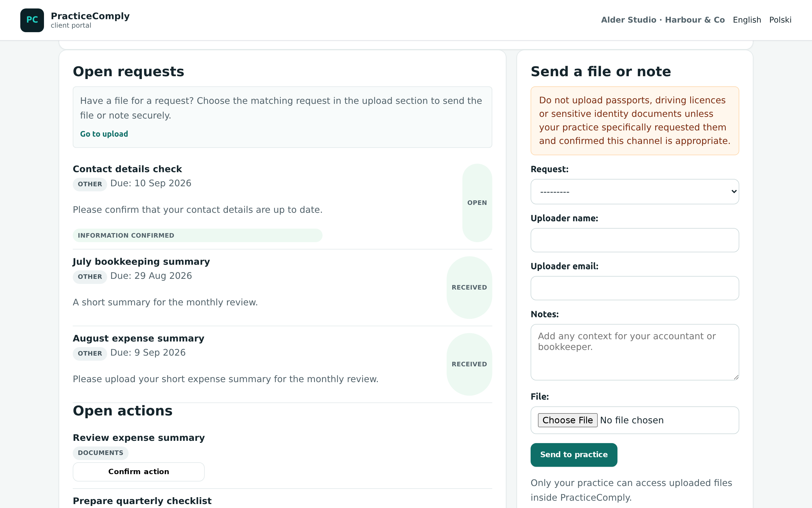Click the Due: 29 Aug 2026 date
Image resolution: width=812 pixels, height=508 pixels.
(151, 276)
